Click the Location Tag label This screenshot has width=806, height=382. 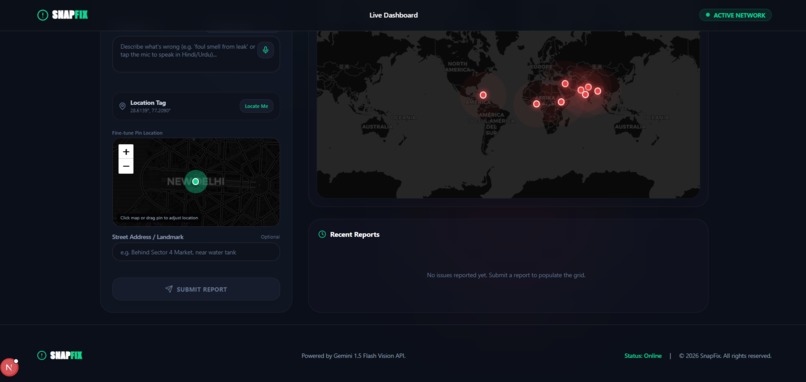pyautogui.click(x=148, y=103)
